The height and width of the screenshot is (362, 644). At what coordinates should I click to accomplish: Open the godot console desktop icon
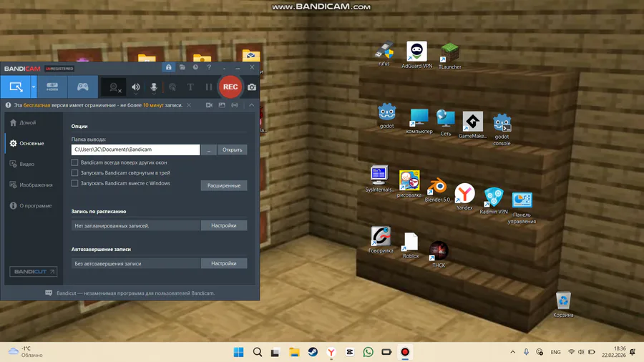click(502, 129)
